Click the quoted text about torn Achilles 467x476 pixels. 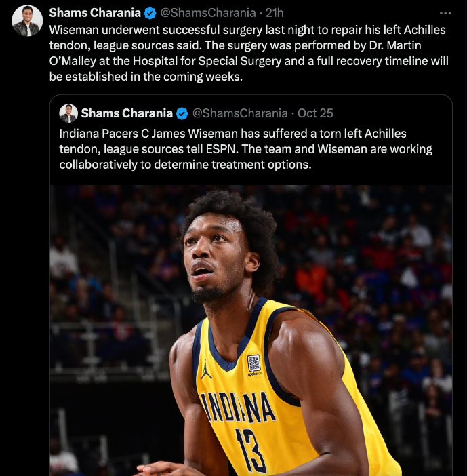[246, 149]
